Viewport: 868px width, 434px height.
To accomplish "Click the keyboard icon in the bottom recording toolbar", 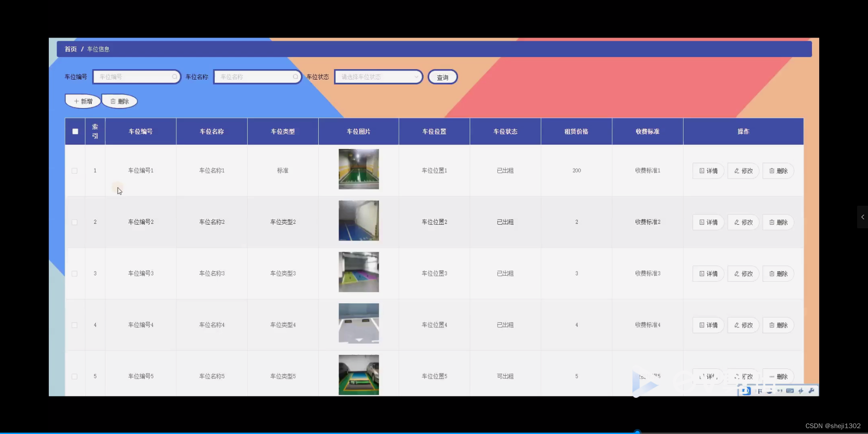I will 790,391.
